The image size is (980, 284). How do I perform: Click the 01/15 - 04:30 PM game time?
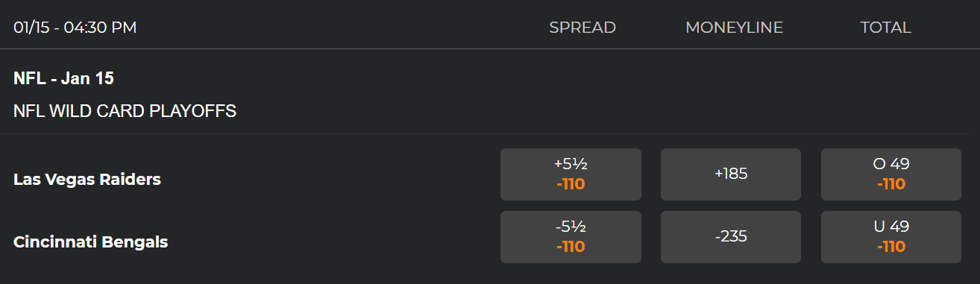tap(75, 28)
